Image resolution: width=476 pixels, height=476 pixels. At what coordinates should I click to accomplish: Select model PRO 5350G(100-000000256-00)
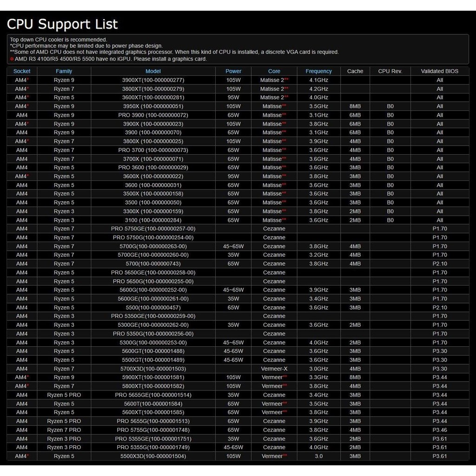pyautogui.click(x=153, y=333)
